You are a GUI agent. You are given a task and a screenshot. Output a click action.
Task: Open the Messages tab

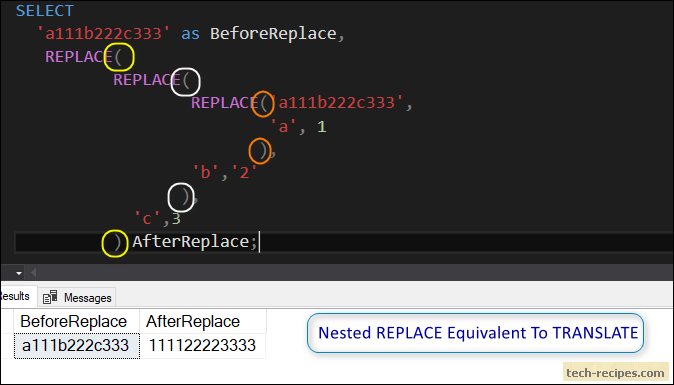tap(77, 297)
